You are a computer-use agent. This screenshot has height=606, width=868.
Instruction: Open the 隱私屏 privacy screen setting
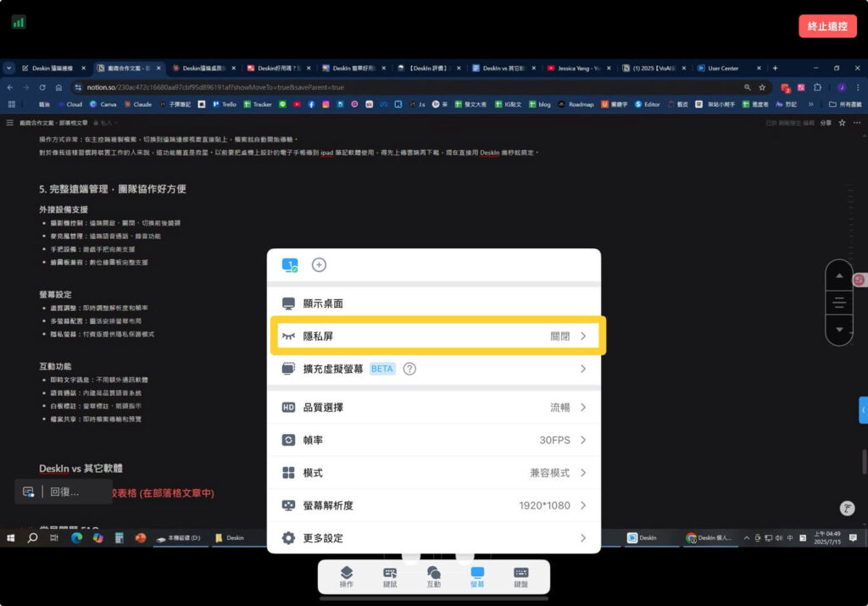coord(434,336)
